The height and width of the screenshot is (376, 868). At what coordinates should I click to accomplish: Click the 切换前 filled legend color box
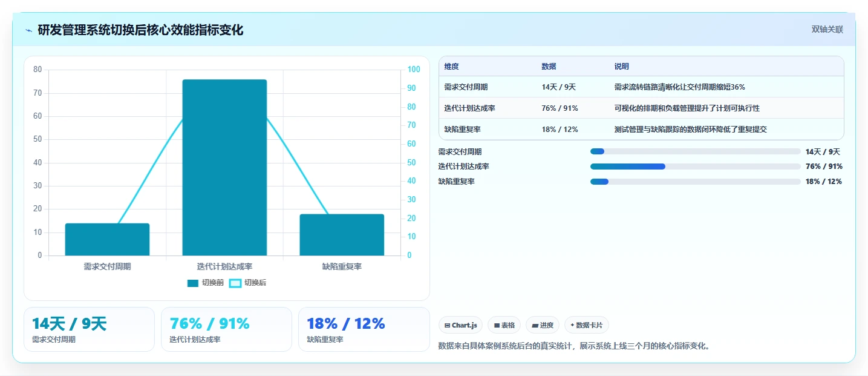pos(193,283)
